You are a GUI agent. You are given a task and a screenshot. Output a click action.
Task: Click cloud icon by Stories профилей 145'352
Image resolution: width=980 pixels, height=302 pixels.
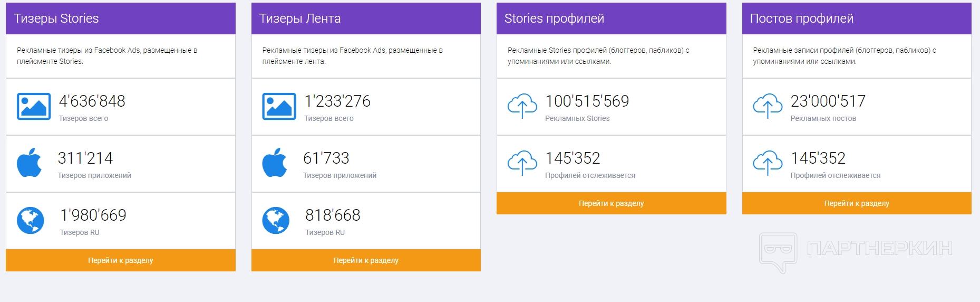tap(522, 163)
